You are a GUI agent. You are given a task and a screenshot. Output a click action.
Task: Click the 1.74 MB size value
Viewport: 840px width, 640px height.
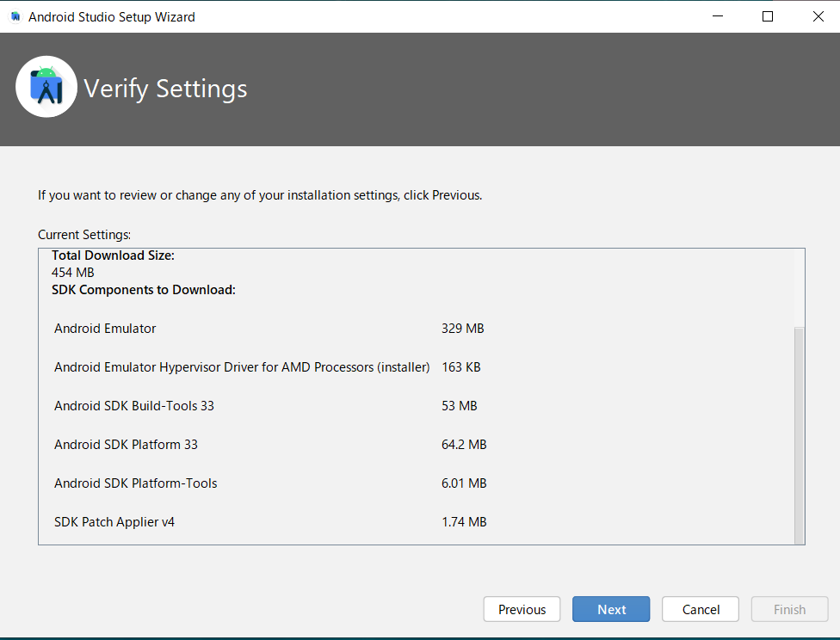464,521
